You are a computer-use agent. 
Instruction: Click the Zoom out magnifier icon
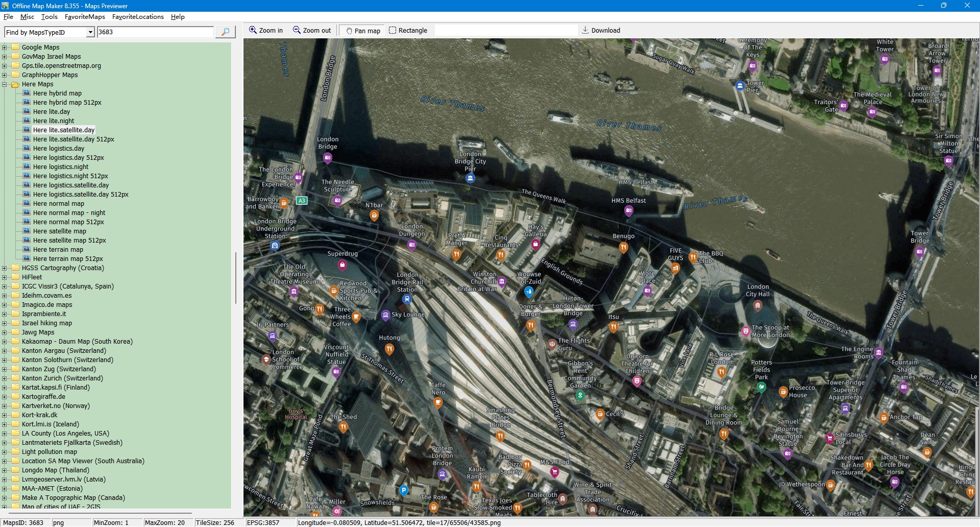click(x=297, y=30)
